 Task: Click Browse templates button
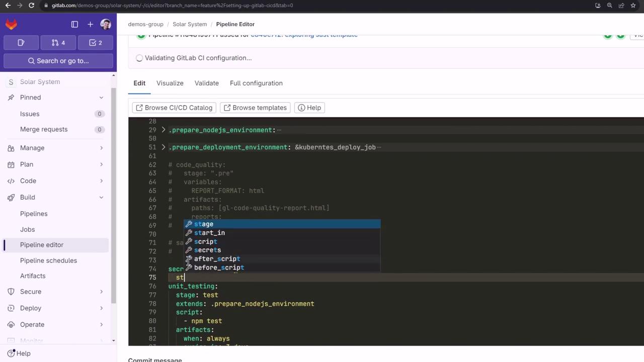click(x=255, y=108)
